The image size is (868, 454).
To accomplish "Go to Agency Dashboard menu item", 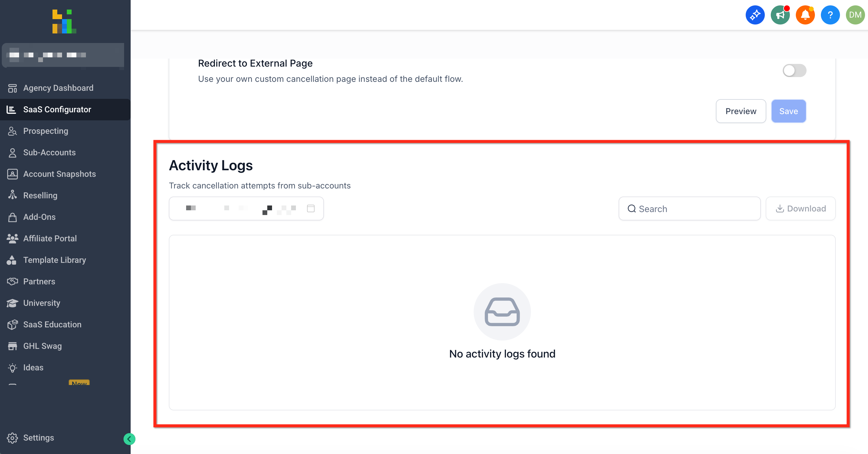I will coord(58,88).
